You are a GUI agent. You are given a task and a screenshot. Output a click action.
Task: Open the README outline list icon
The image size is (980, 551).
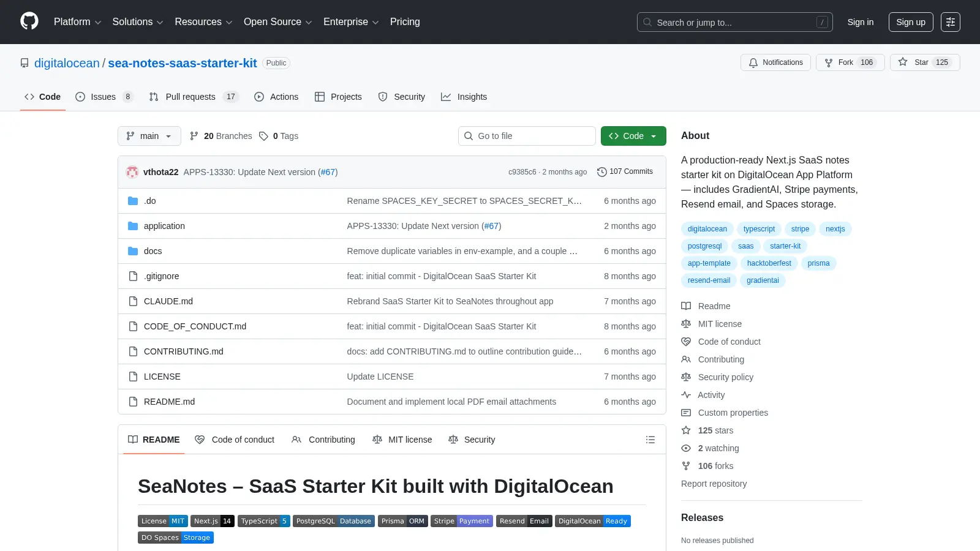[x=650, y=440]
